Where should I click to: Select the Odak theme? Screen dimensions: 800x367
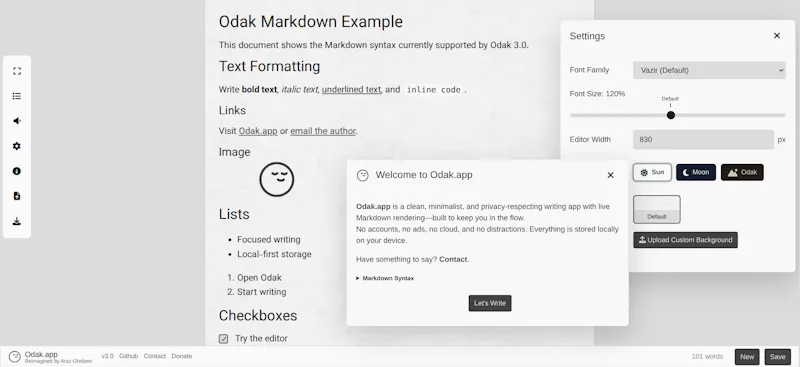click(x=742, y=173)
